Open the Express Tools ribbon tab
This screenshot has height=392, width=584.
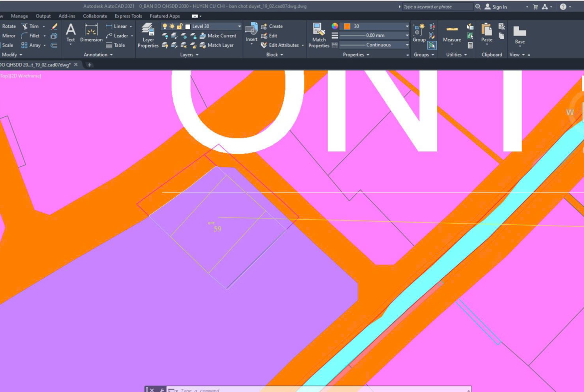(128, 16)
